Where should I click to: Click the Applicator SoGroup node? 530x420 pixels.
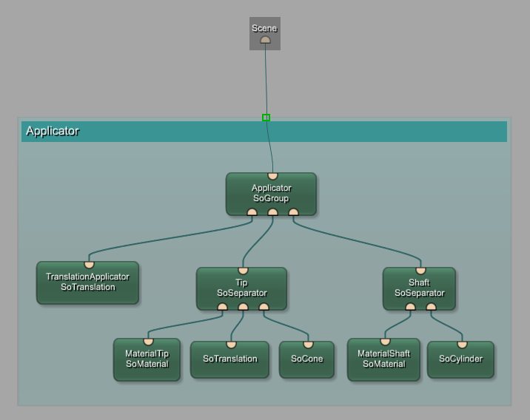tap(271, 194)
